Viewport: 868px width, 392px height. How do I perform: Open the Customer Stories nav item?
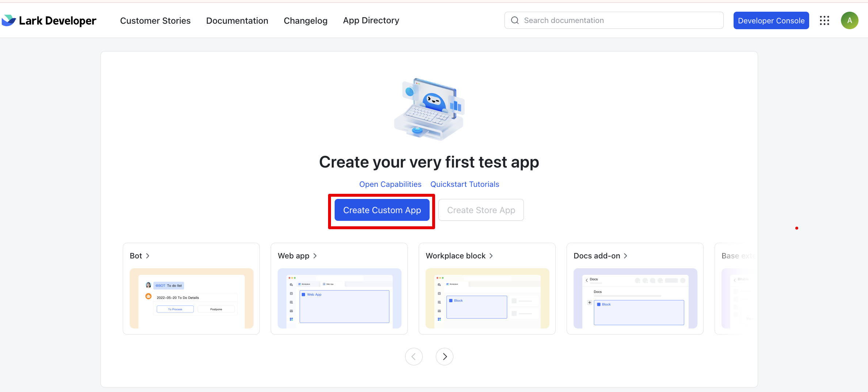coord(155,21)
